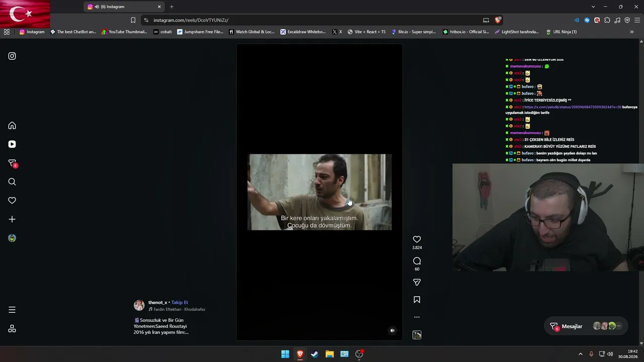The image size is (644, 362).
Task: Open a new browser tab
Action: (172, 7)
